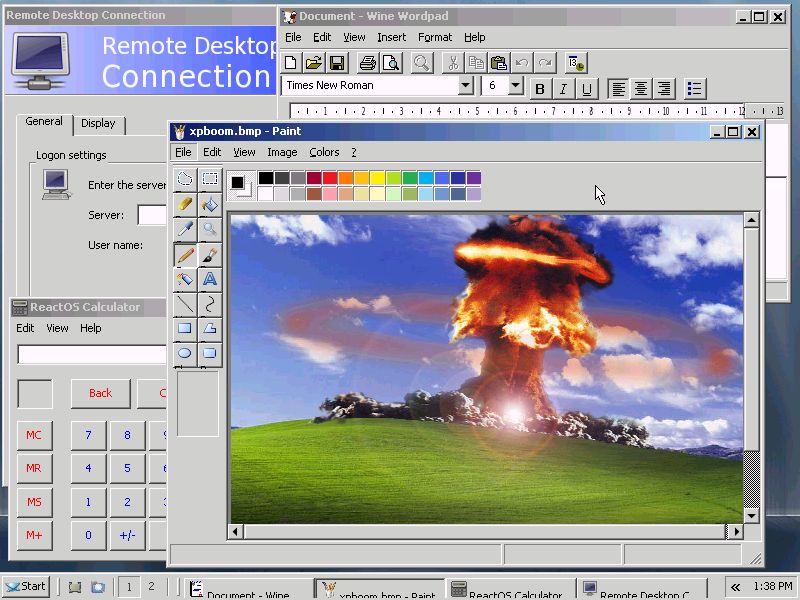Select the Magnifier tool in Paint

208,228
